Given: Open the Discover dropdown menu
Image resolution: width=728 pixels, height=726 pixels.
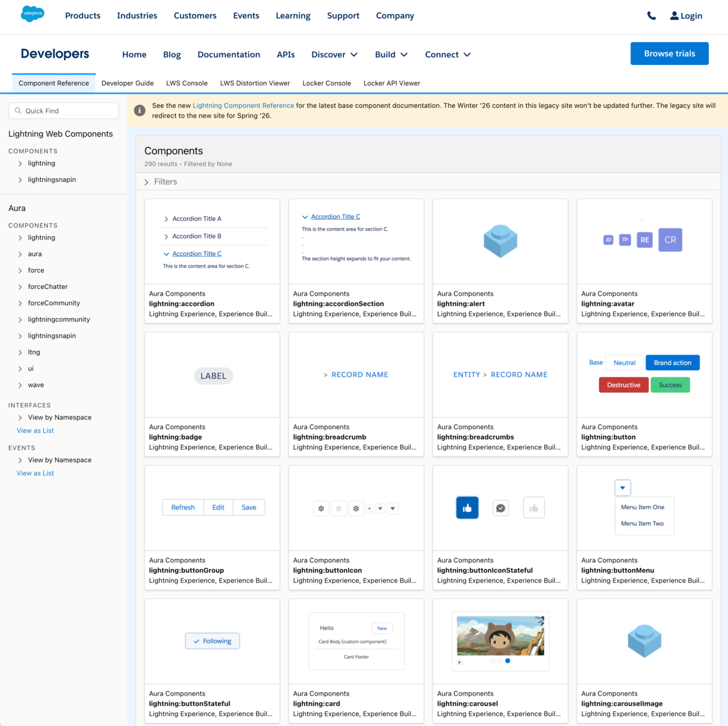Looking at the screenshot, I should coord(334,55).
